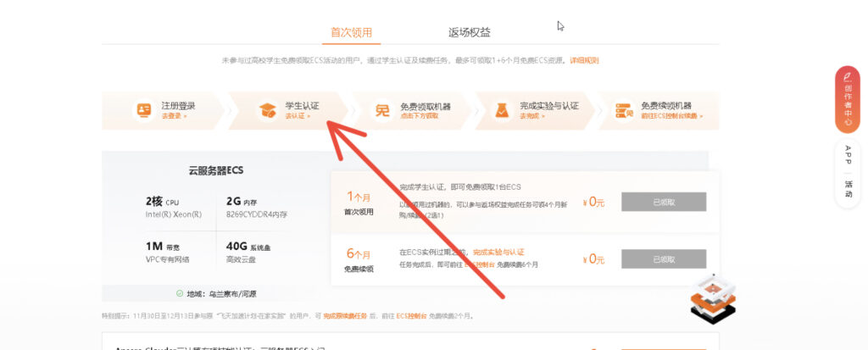Switch to the 首次领用 tab
Screen dimensions: 868x350
coord(351,32)
